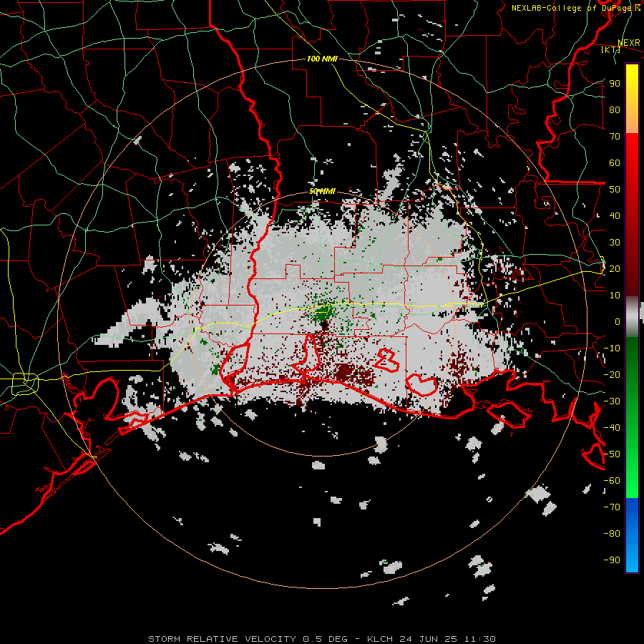The height and width of the screenshot is (644, 644).
Task: Click the -20 scale value
Action: pyautogui.click(x=612, y=375)
